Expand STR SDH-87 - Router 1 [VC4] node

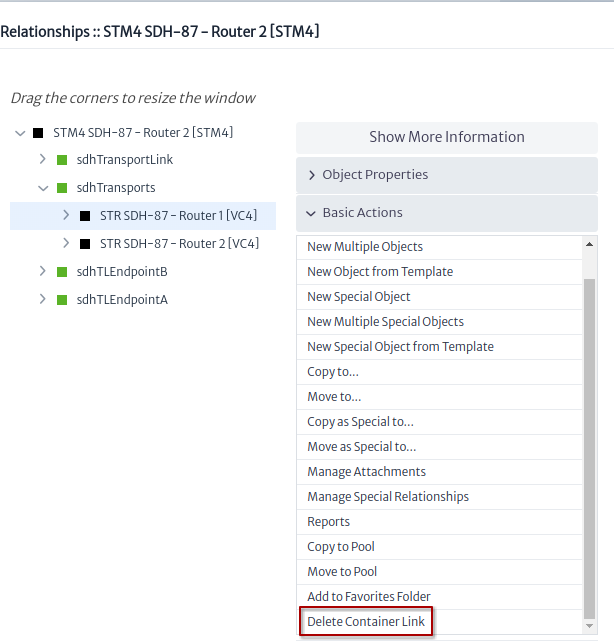click(66, 215)
